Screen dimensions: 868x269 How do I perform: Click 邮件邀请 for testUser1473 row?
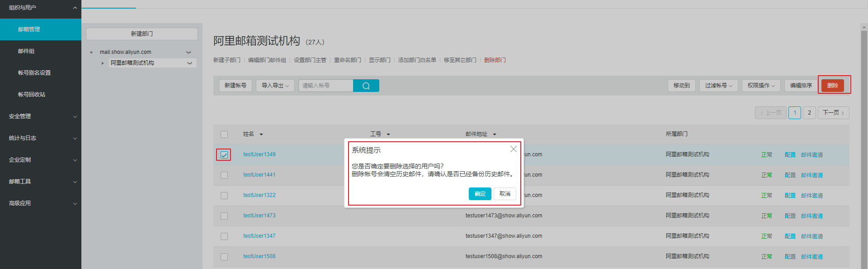(x=812, y=216)
